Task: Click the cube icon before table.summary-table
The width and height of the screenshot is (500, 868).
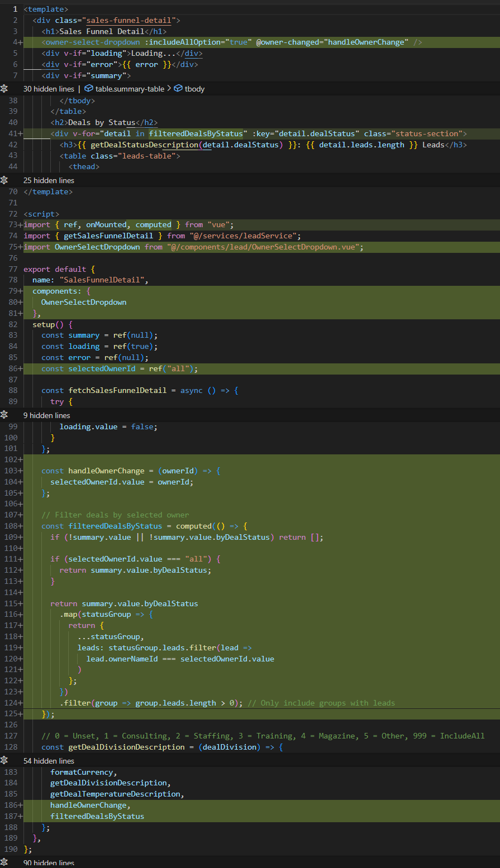Action: pos(88,89)
